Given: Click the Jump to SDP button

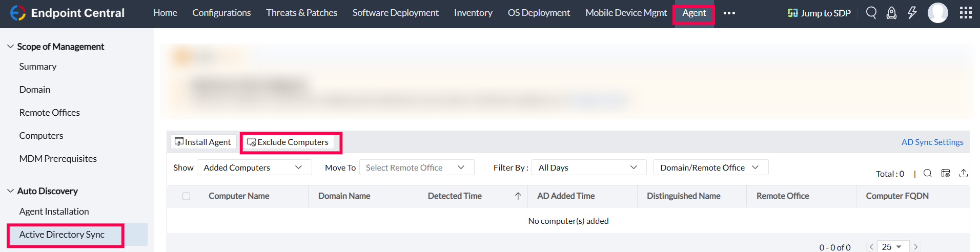Looking at the screenshot, I should (x=819, y=13).
